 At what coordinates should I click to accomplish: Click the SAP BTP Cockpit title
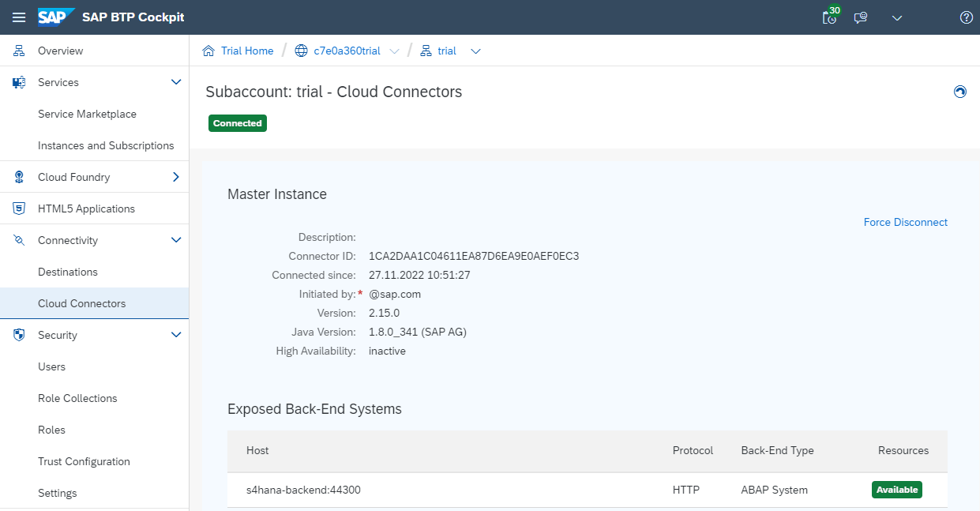[133, 17]
